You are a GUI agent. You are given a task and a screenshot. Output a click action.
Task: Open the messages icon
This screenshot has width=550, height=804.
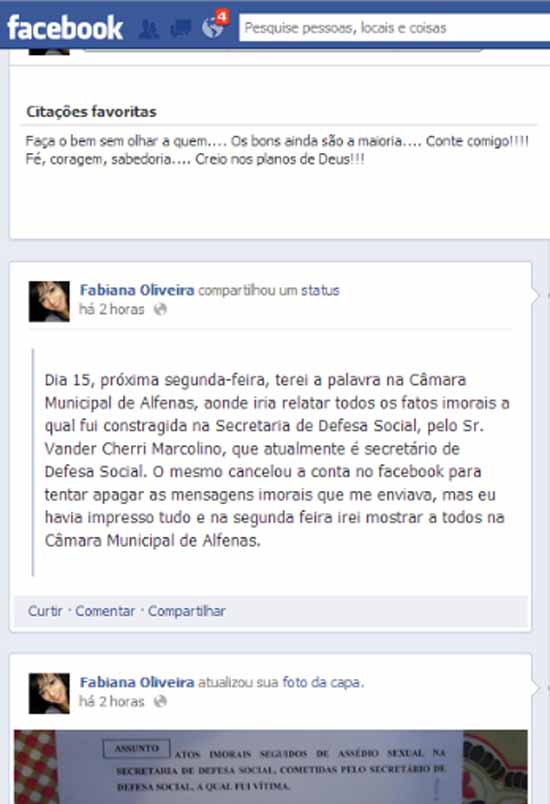click(180, 29)
